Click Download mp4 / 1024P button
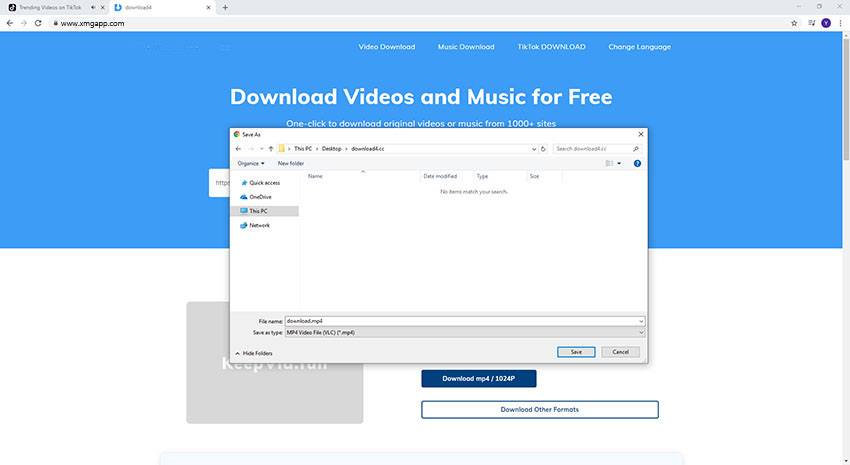Viewport: 850px width, 465px height. point(479,378)
